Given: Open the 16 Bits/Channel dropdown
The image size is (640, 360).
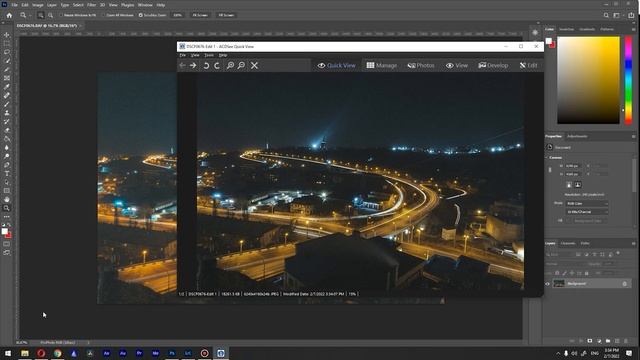Looking at the screenshot, I should tap(587, 212).
